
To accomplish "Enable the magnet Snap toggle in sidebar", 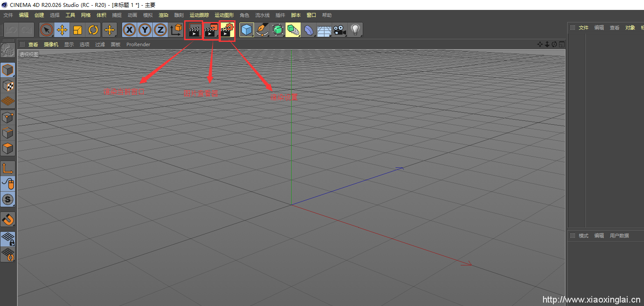I will (8, 219).
